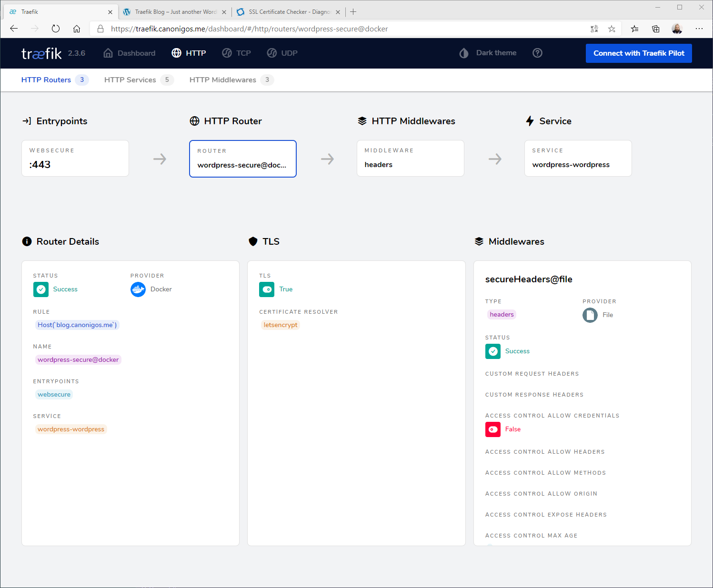
Task: Open browser collections icon
Action: click(656, 29)
